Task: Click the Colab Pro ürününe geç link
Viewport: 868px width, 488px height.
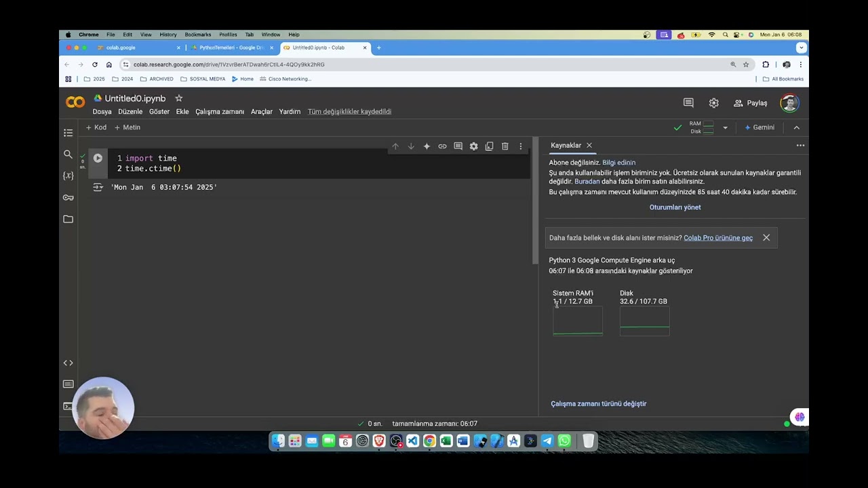Action: (x=718, y=238)
